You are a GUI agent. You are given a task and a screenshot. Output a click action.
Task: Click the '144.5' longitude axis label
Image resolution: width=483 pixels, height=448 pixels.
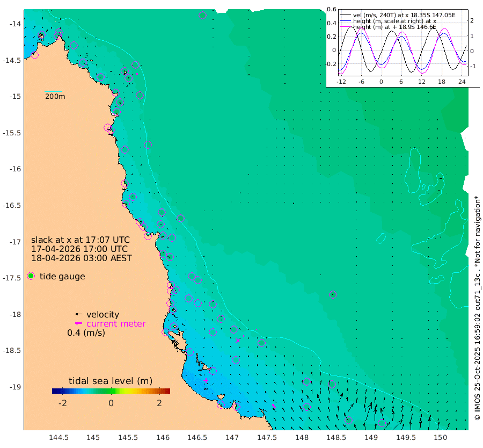pos(58,438)
